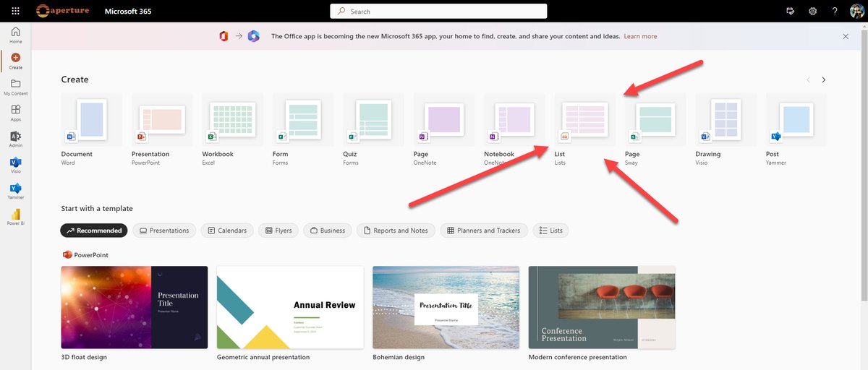The height and width of the screenshot is (370, 868).
Task: Open the Help question mark
Action: 835,12
